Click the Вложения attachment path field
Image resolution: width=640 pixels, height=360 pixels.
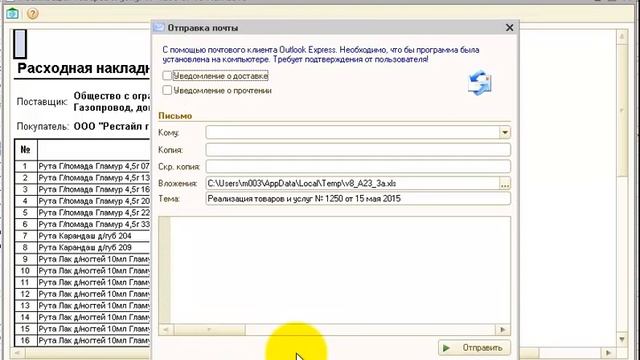point(352,183)
